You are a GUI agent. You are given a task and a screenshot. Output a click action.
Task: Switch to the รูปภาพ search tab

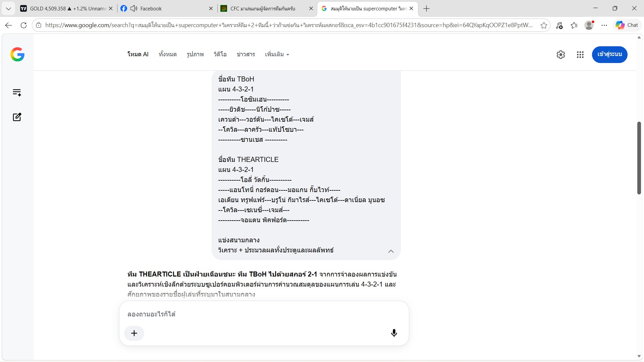(195, 54)
